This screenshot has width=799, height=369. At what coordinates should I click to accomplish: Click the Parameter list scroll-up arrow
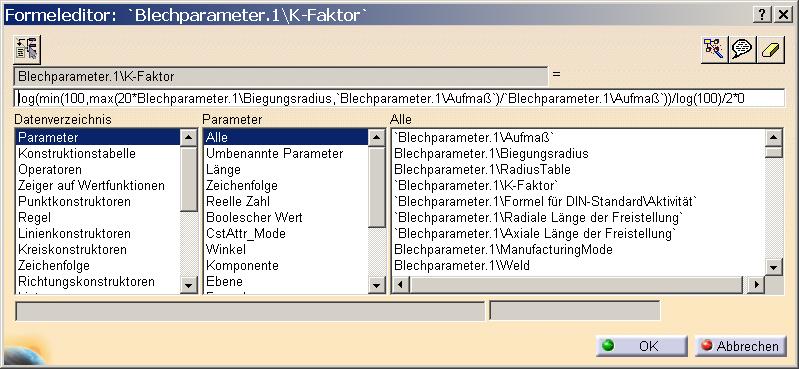pos(377,138)
